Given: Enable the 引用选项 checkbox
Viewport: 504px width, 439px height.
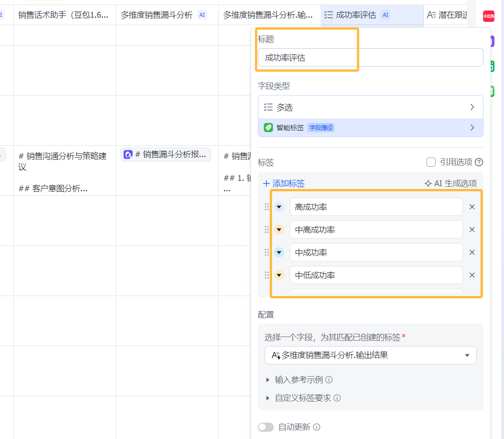Looking at the screenshot, I should pyautogui.click(x=431, y=162).
